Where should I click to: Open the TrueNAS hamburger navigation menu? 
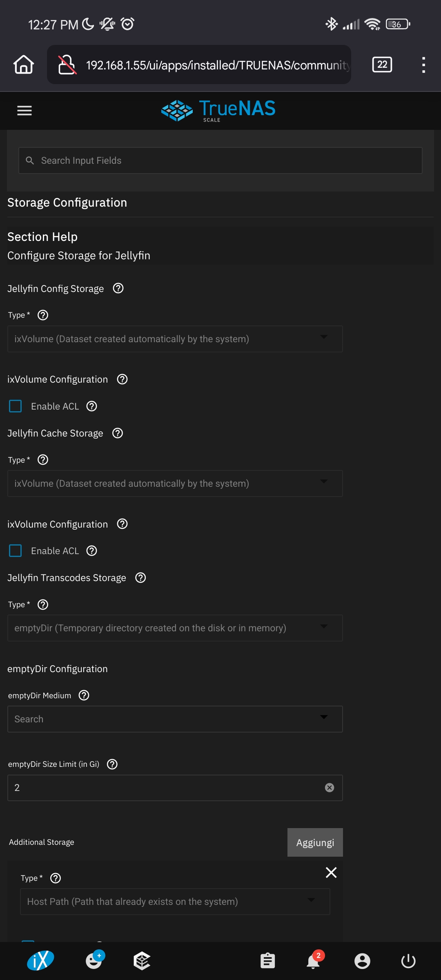pyautogui.click(x=24, y=110)
